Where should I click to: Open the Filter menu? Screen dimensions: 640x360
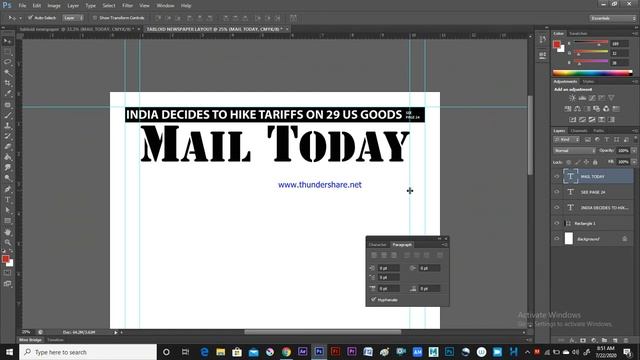(127, 6)
